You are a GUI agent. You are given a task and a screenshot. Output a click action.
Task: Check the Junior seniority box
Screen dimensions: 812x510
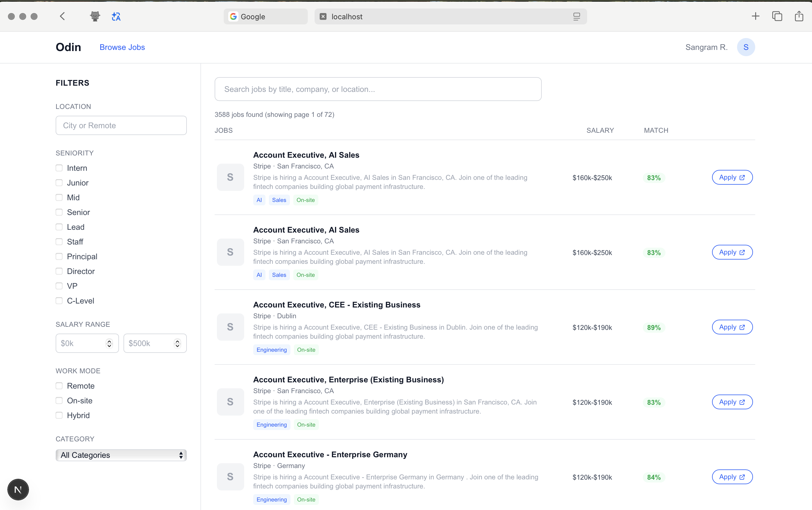(59, 183)
